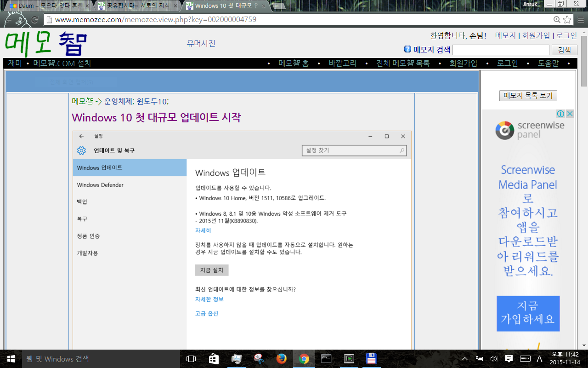Click the back arrow in the embedded 설정 window
588x368 pixels.
point(81,136)
